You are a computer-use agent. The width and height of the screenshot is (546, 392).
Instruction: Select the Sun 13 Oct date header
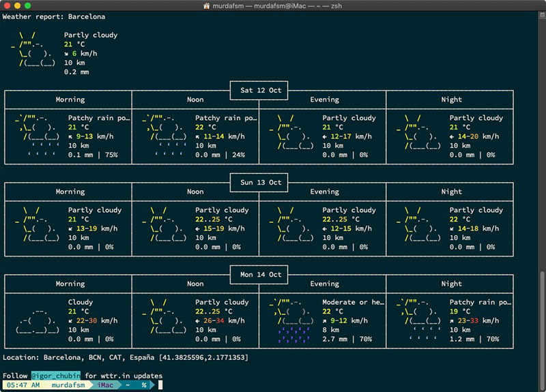pos(260,182)
